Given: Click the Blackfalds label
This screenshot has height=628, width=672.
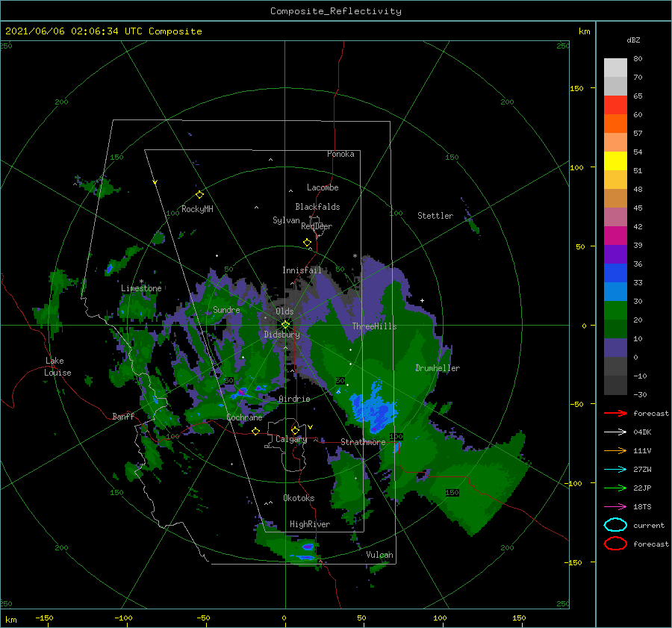Looking at the screenshot, I should [317, 207].
